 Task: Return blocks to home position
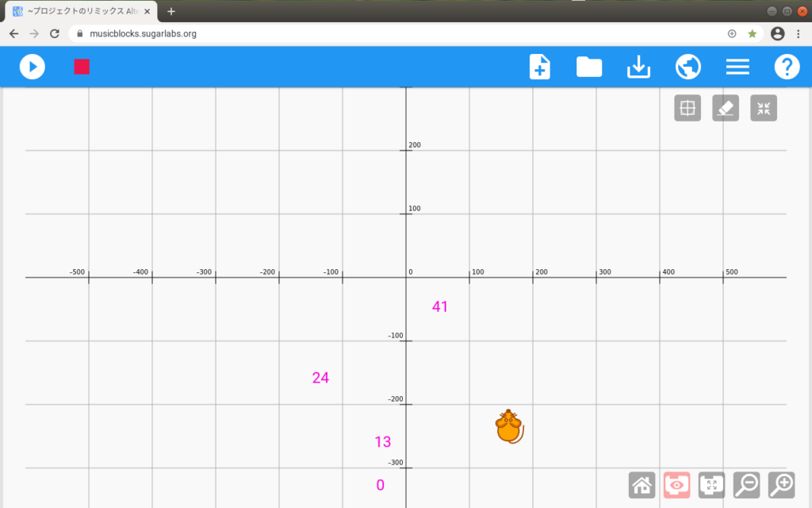pos(642,485)
